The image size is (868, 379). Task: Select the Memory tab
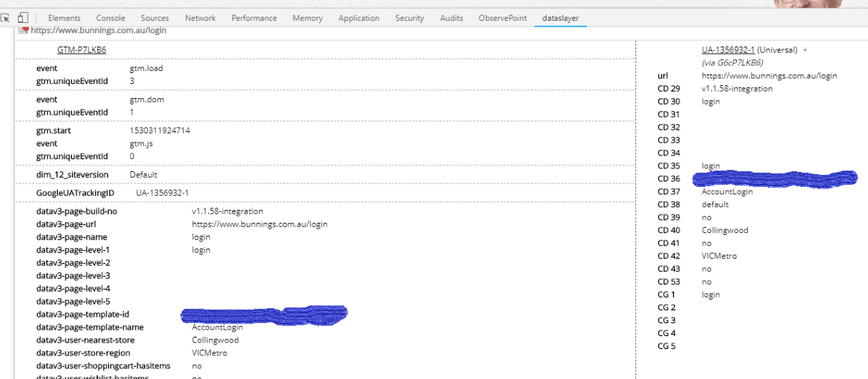[x=308, y=18]
